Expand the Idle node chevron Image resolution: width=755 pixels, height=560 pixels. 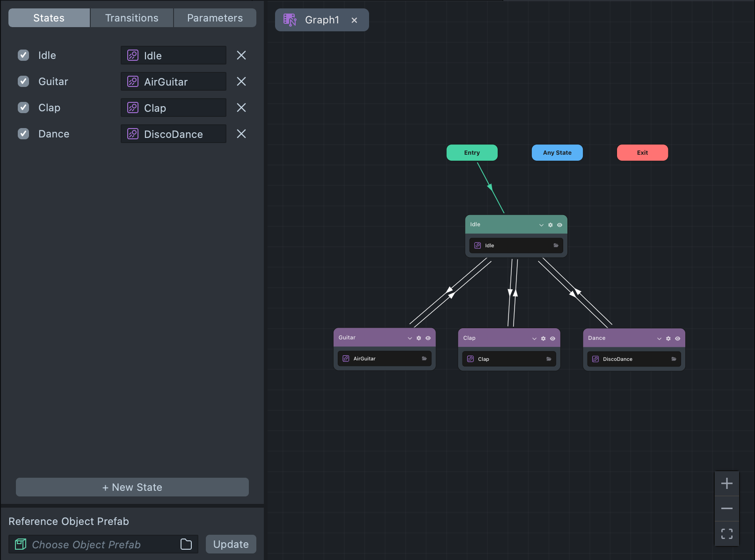541,225
